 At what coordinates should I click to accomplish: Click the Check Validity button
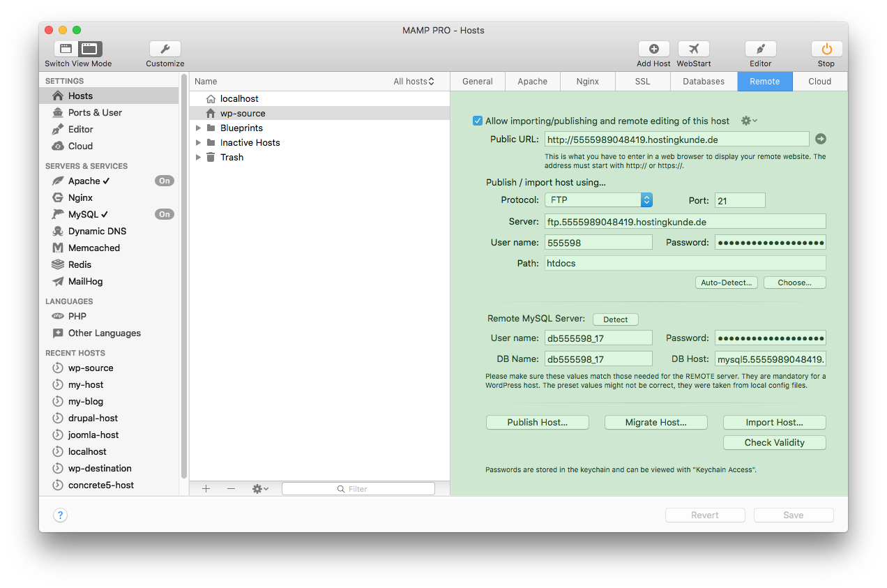774,442
